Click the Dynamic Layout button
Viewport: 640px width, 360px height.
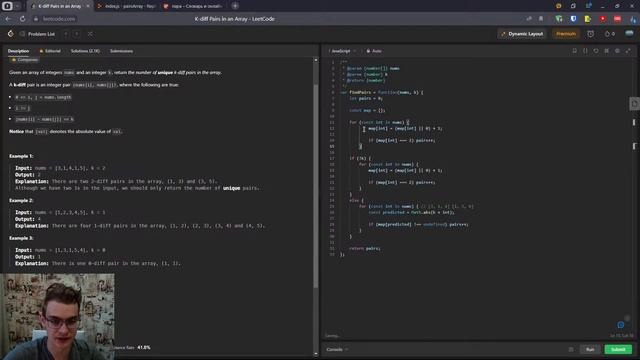coord(522,34)
